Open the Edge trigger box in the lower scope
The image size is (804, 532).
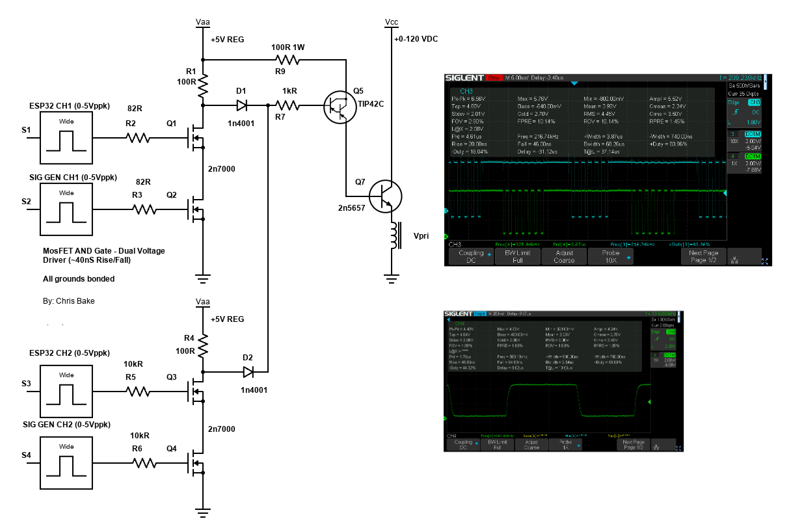[663, 338]
